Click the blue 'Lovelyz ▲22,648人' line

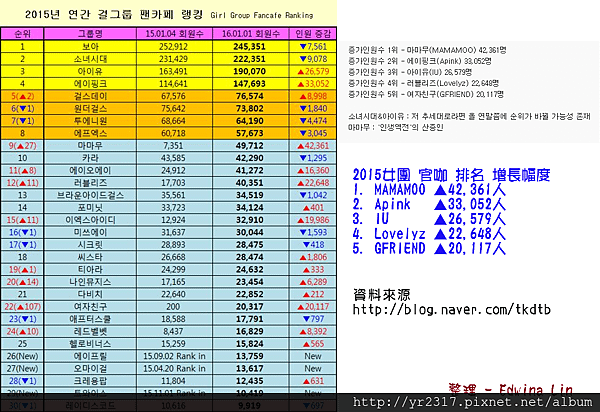(x=429, y=234)
